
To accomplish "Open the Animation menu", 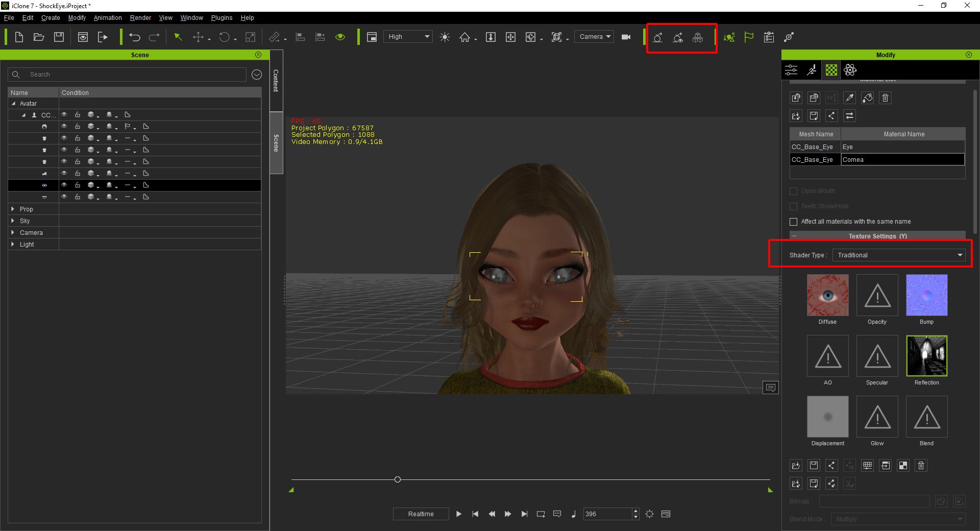I will (108, 18).
